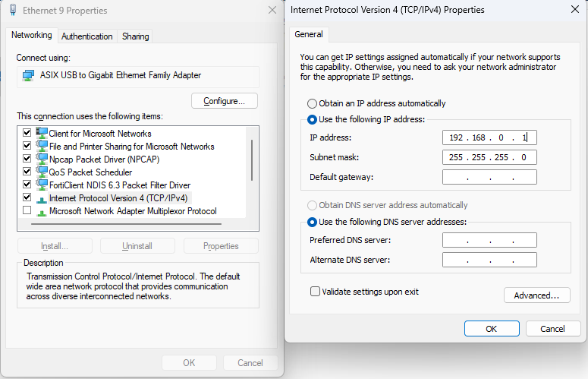Select Obtain an IP address automatically

[x=312, y=103]
